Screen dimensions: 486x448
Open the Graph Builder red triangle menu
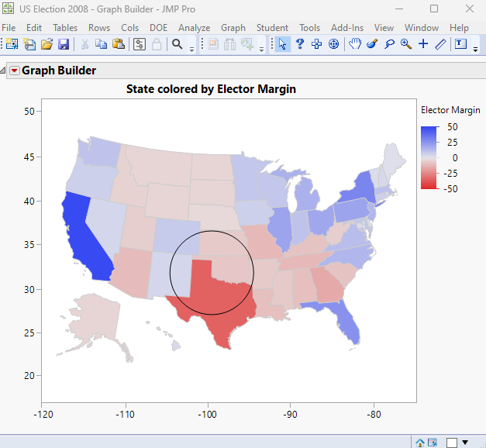tap(14, 71)
